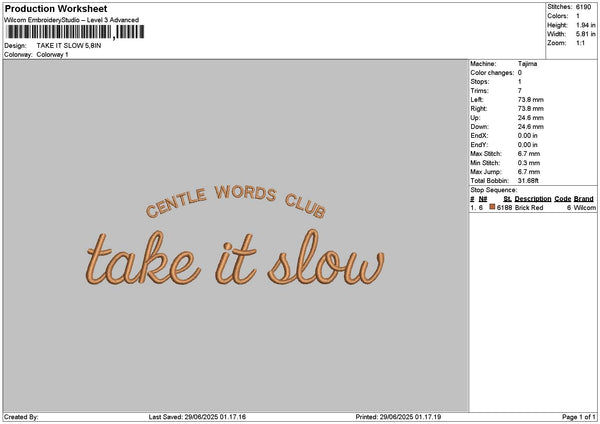
Task: Click the Height value 1.94 in
Action: 585,25
